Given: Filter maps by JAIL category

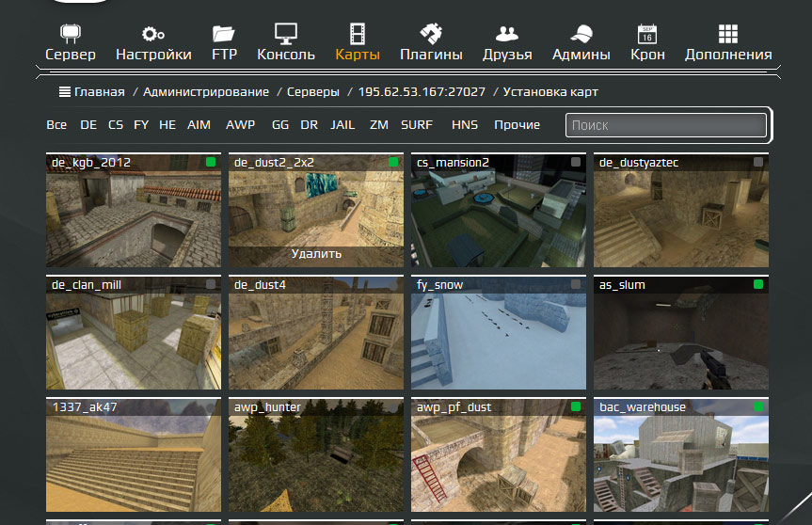Looking at the screenshot, I should 342,125.
